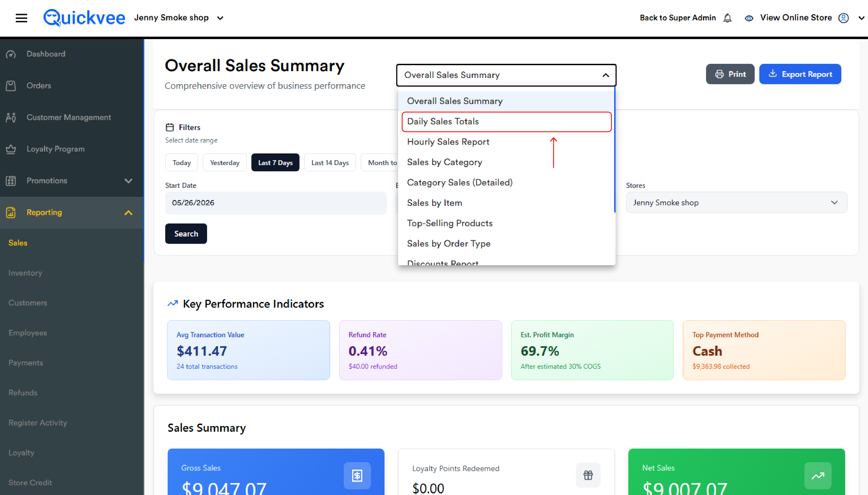The image size is (868, 495).
Task: Choose Sales by Category option
Action: (506, 162)
